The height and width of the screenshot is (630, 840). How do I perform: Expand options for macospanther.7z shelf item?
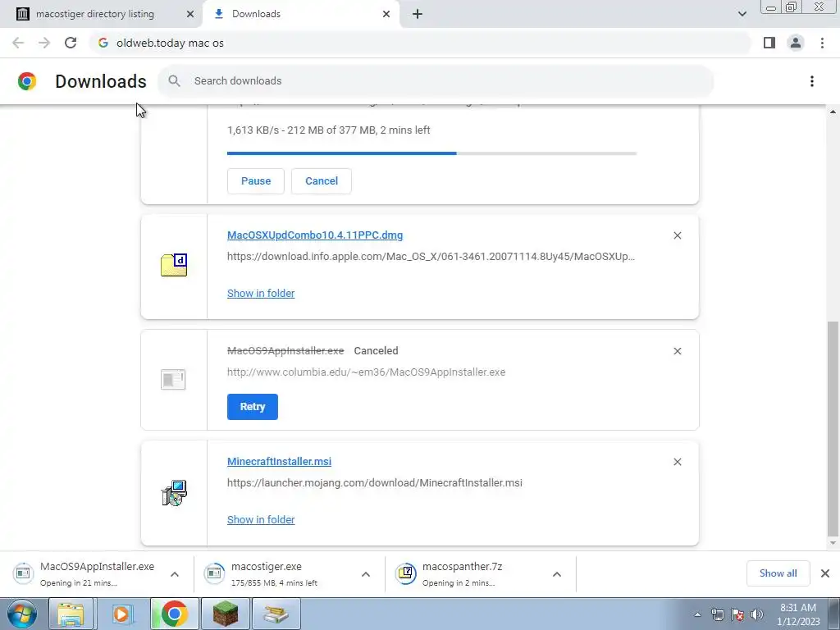point(557,573)
